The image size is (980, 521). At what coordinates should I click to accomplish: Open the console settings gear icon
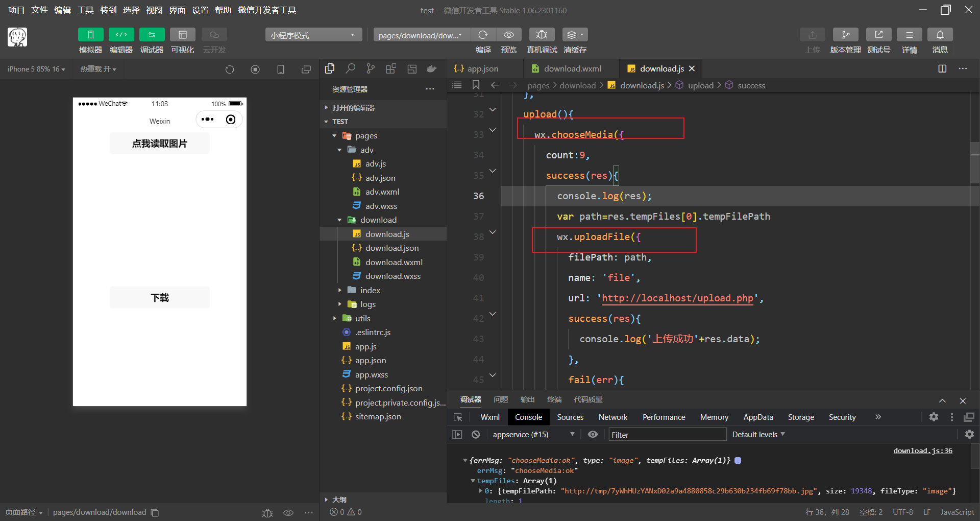coord(969,434)
